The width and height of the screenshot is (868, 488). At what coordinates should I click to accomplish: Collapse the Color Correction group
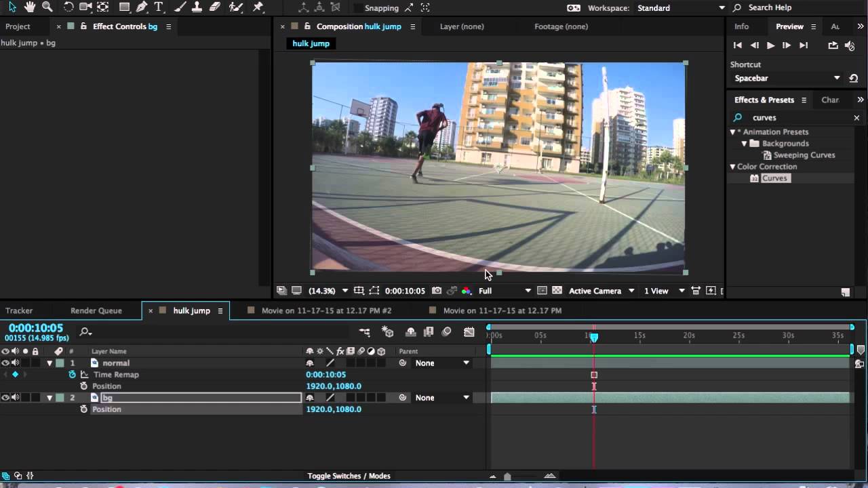pos(732,167)
